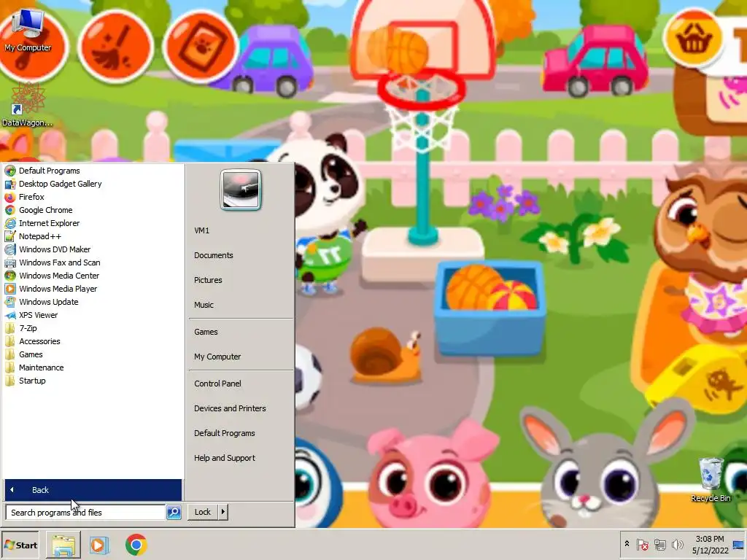747x560 pixels.
Task: Launch Google Chrome from Start menu list
Action: tap(46, 210)
